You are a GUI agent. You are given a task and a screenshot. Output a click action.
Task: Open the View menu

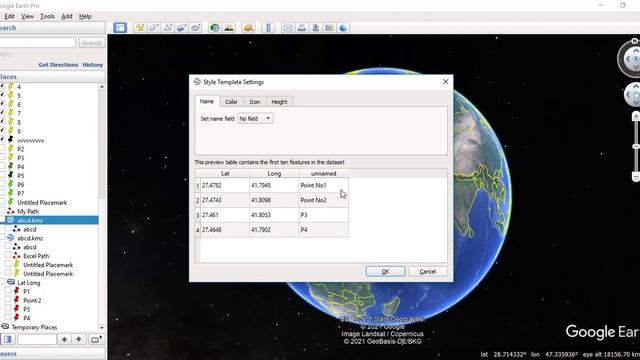(x=27, y=16)
